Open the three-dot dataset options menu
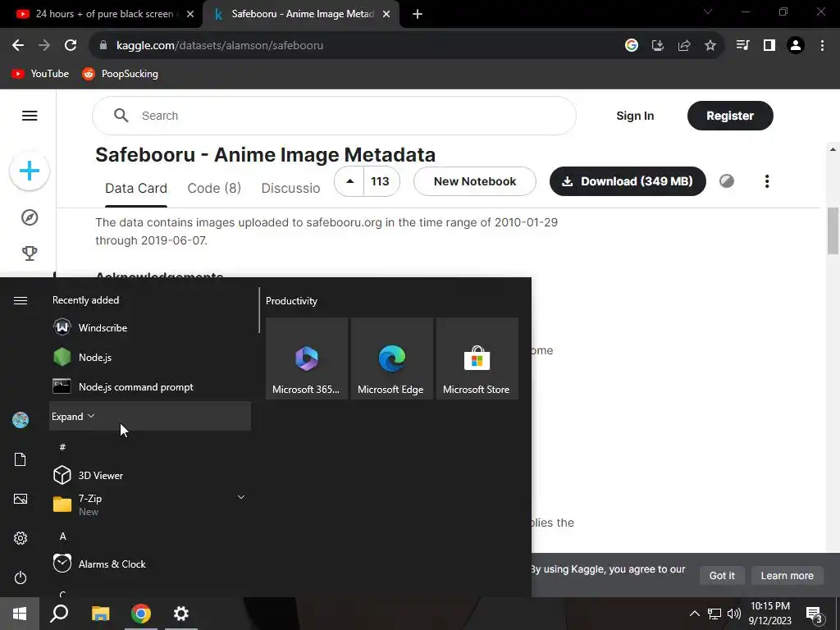840x630 pixels. pos(767,181)
